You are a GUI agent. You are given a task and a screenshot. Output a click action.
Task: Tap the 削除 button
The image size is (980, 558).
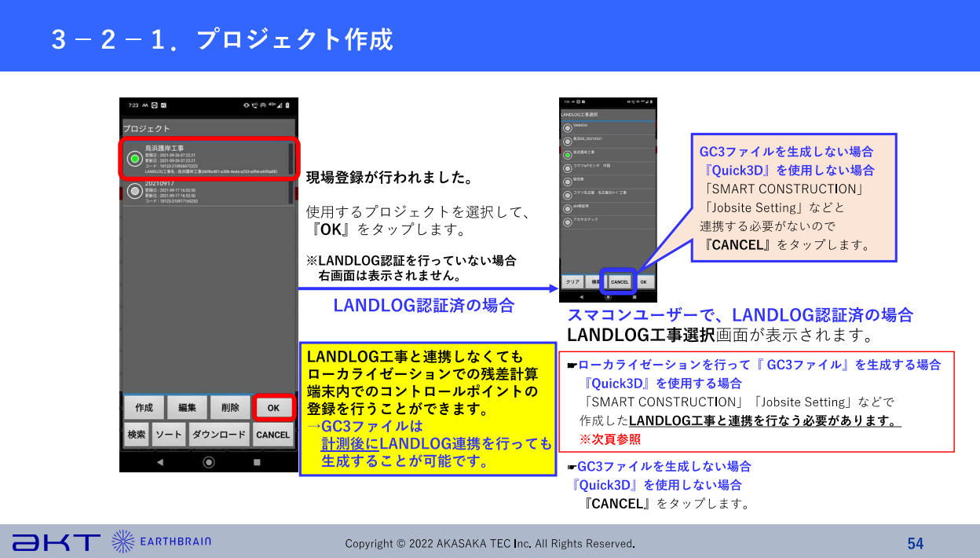click(230, 408)
